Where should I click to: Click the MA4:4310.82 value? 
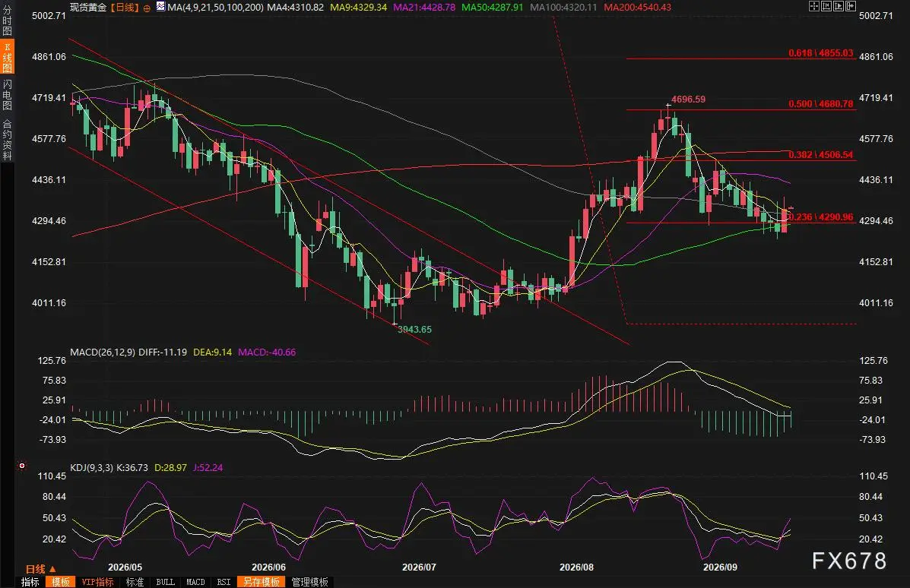pos(296,7)
